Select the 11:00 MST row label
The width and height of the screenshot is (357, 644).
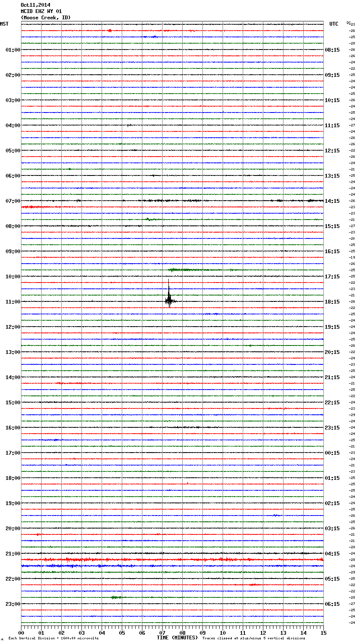pos(13,302)
